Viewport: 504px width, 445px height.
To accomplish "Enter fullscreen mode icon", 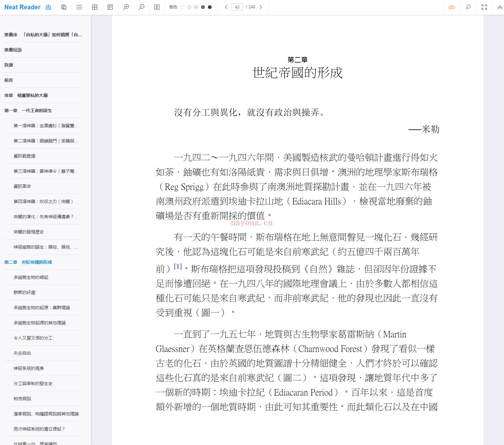I will tap(484, 7).
